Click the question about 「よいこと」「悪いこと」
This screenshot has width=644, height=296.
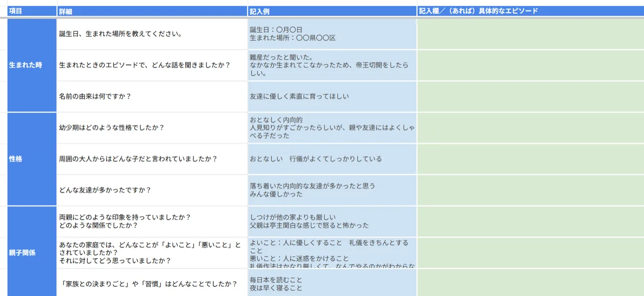(152, 253)
